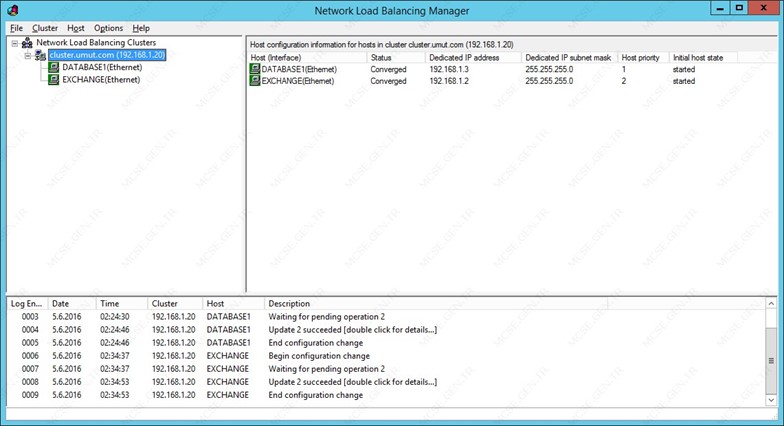Click EXCHANGE(Ethernet) icon in host list

255,81
